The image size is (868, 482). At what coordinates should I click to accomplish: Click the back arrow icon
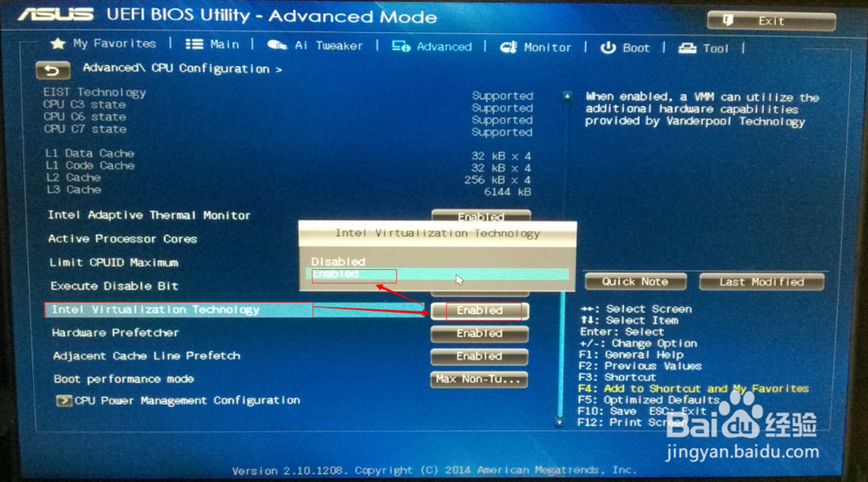click(x=53, y=71)
